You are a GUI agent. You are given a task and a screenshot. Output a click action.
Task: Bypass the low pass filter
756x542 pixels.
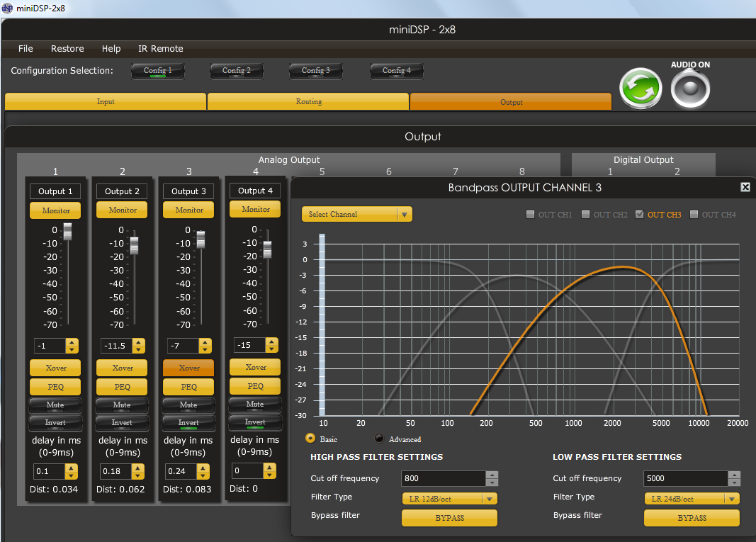692,518
